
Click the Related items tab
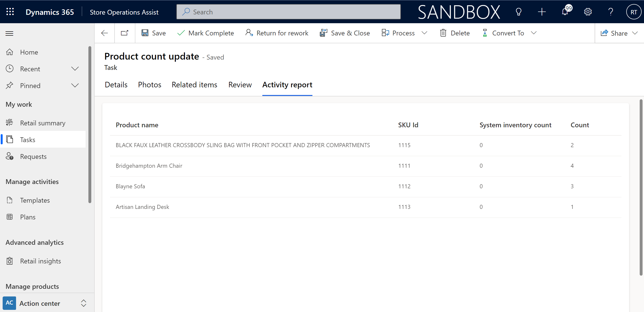(x=194, y=85)
